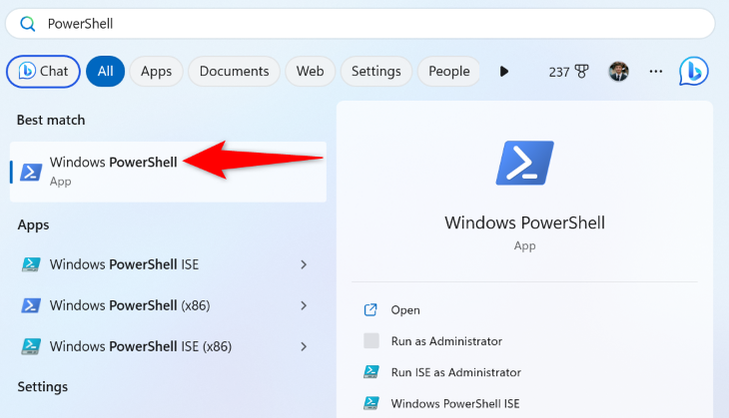Image resolution: width=729 pixels, height=418 pixels.
Task: Switch to the Apps filter tab
Action: pyautogui.click(x=156, y=71)
